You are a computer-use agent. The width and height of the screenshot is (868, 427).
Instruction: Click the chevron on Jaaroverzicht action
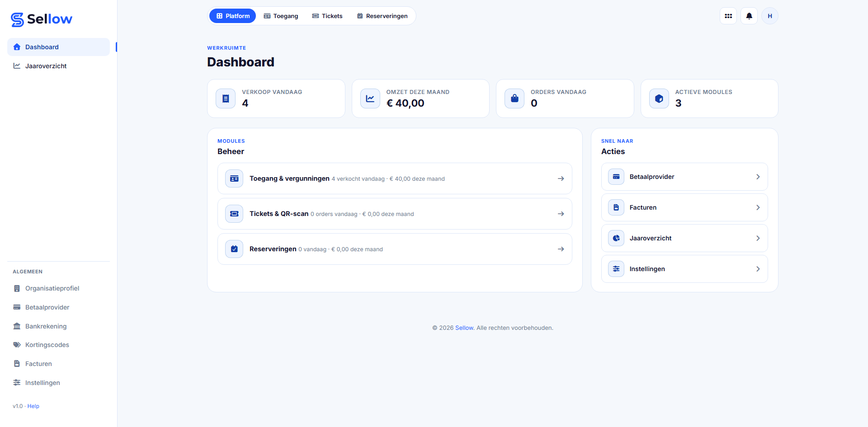coord(758,238)
